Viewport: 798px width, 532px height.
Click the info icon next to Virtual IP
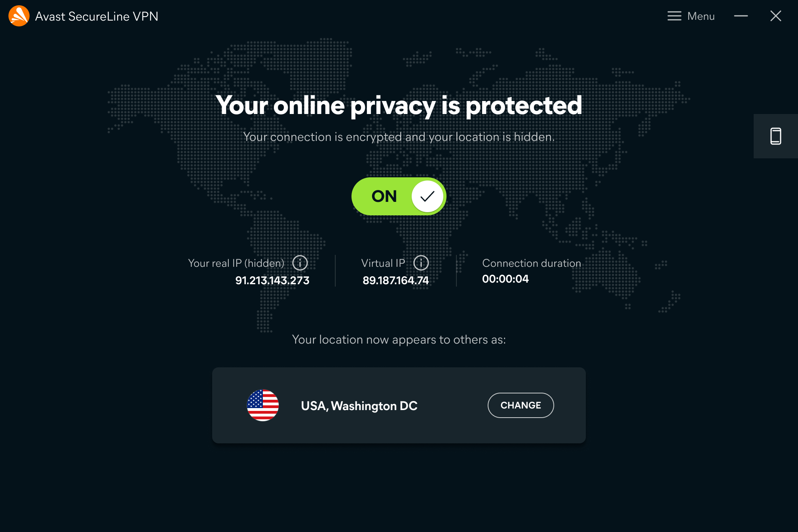[421, 263]
